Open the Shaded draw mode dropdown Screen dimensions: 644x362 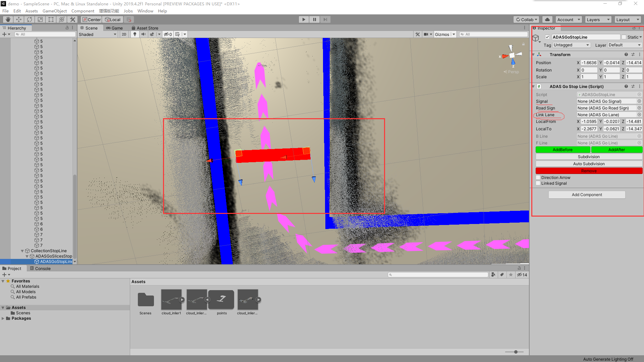click(97, 34)
